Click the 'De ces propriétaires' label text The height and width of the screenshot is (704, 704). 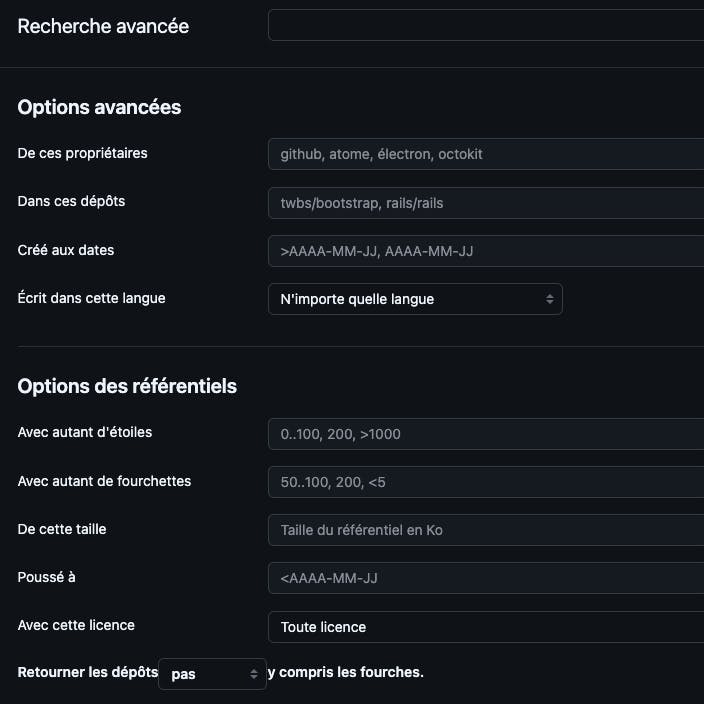coord(83,153)
